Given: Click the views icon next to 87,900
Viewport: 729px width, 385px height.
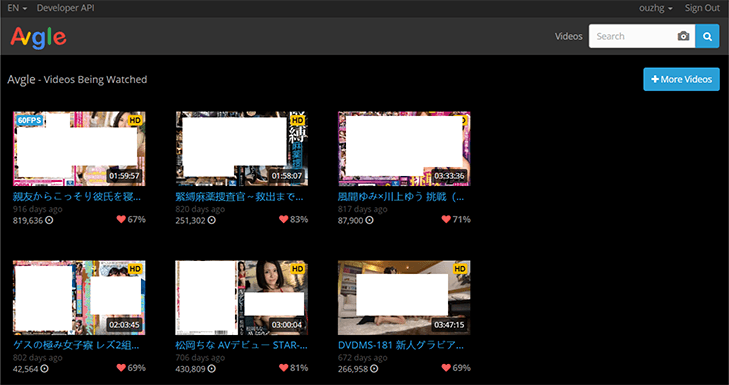Looking at the screenshot, I should click(x=369, y=220).
